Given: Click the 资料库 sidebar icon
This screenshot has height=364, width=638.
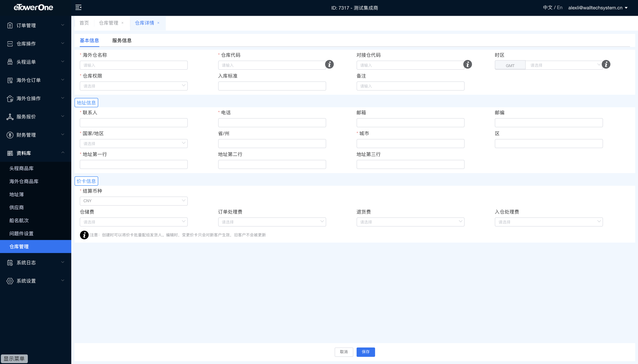Looking at the screenshot, I should click(10, 153).
